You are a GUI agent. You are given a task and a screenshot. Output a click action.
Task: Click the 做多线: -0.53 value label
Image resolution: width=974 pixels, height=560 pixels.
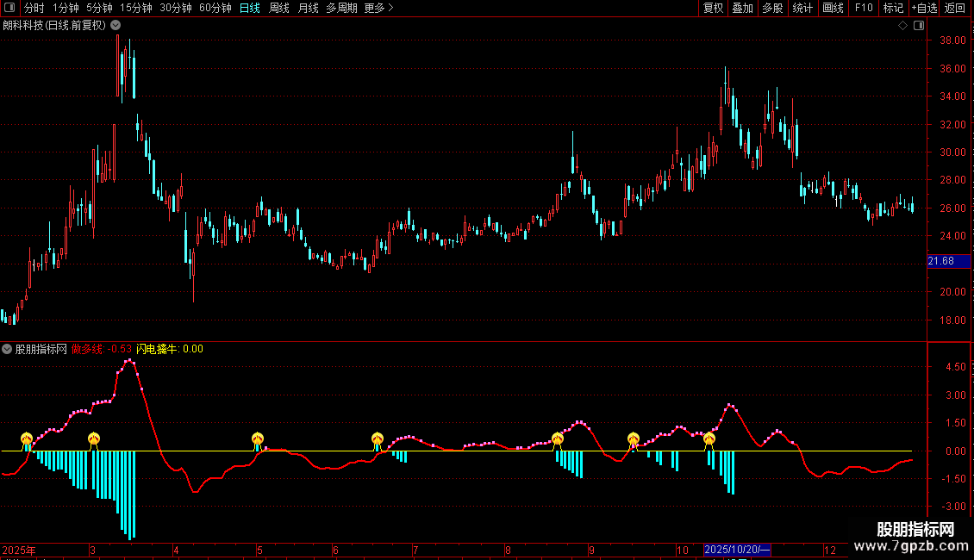click(101, 350)
